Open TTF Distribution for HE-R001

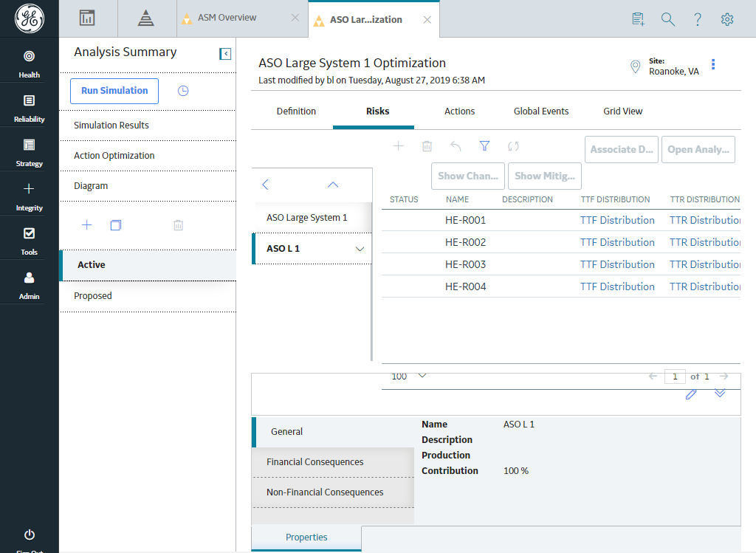pos(617,220)
